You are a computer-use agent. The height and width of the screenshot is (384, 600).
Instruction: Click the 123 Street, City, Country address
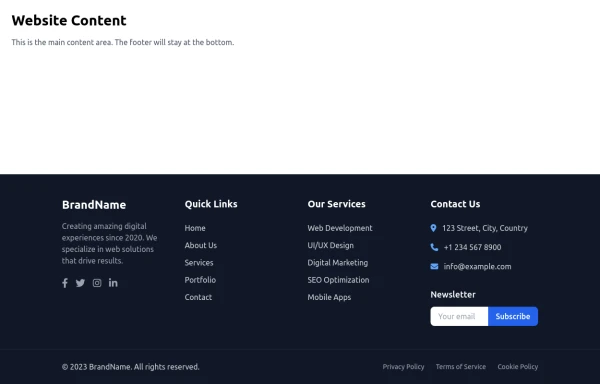[485, 228]
